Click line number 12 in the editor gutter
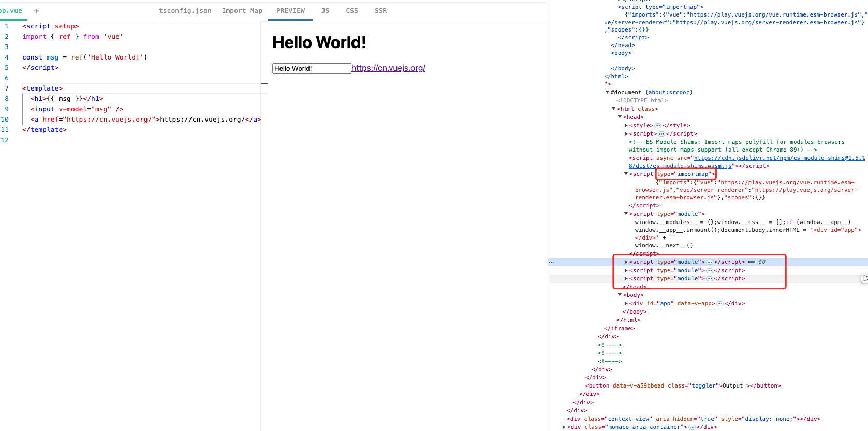The height and width of the screenshot is (431, 868). coord(5,140)
